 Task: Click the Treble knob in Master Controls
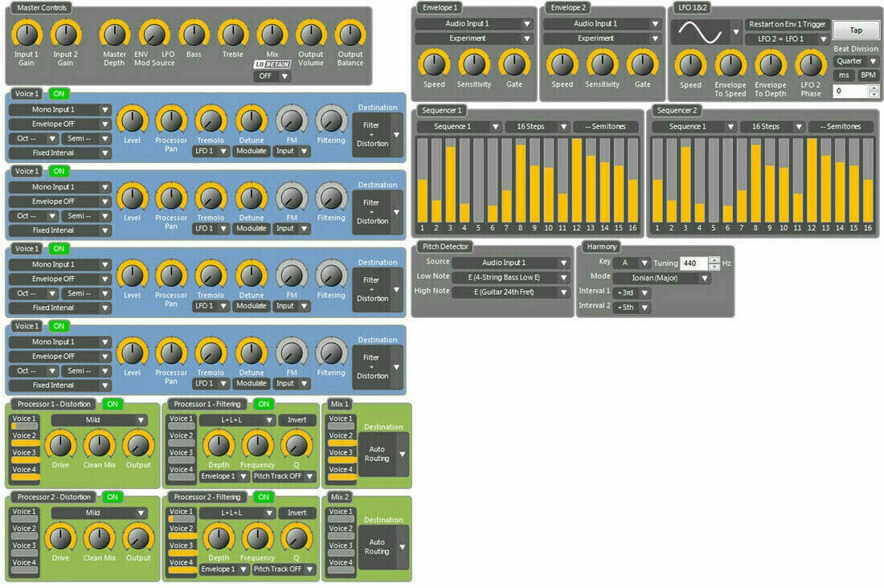tap(233, 35)
